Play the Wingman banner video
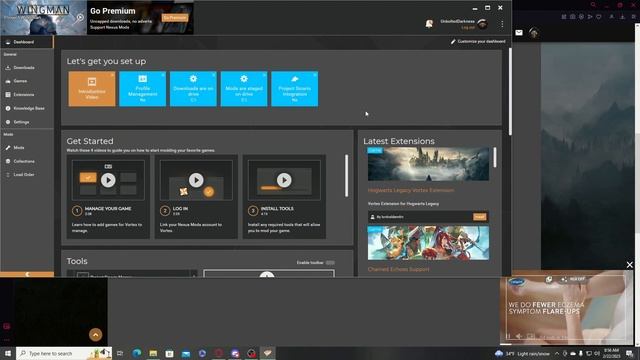 (80, 17)
